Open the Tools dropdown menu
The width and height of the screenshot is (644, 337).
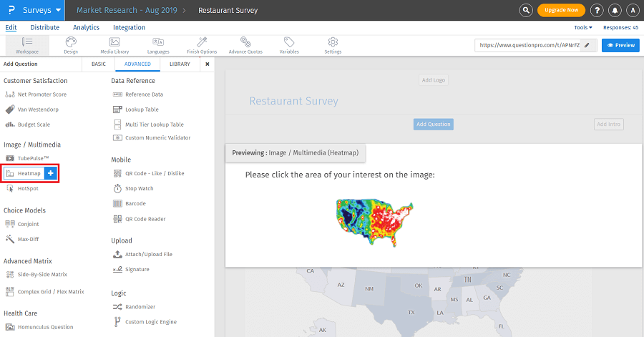pyautogui.click(x=582, y=27)
